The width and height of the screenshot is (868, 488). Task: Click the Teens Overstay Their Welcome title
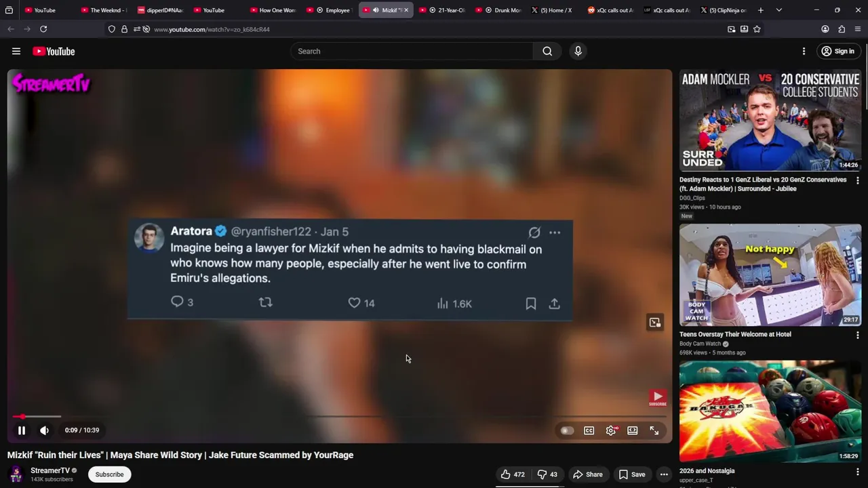(735, 334)
